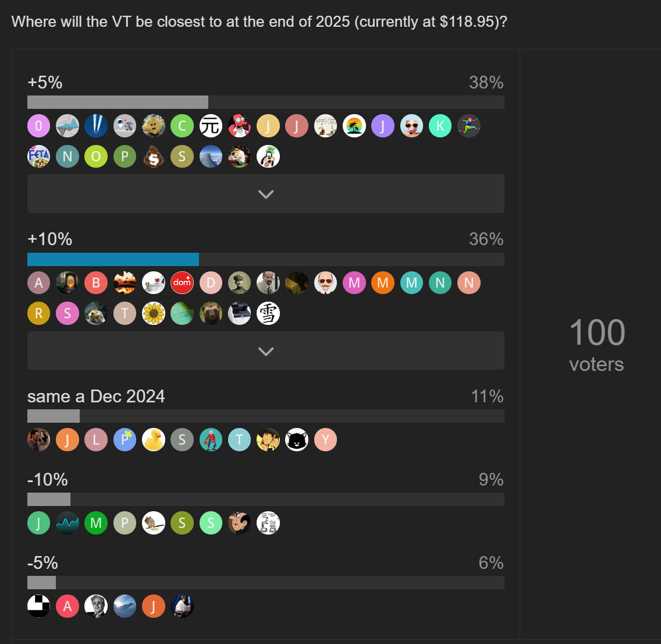661x644 pixels.
Task: Click the Goofy avatar under +5%
Action: pyautogui.click(x=268, y=157)
